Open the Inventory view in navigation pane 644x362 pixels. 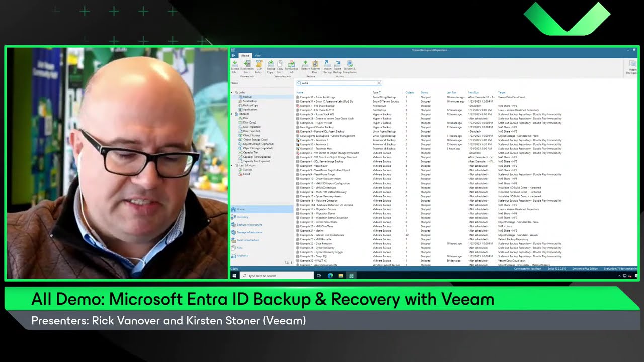(242, 217)
